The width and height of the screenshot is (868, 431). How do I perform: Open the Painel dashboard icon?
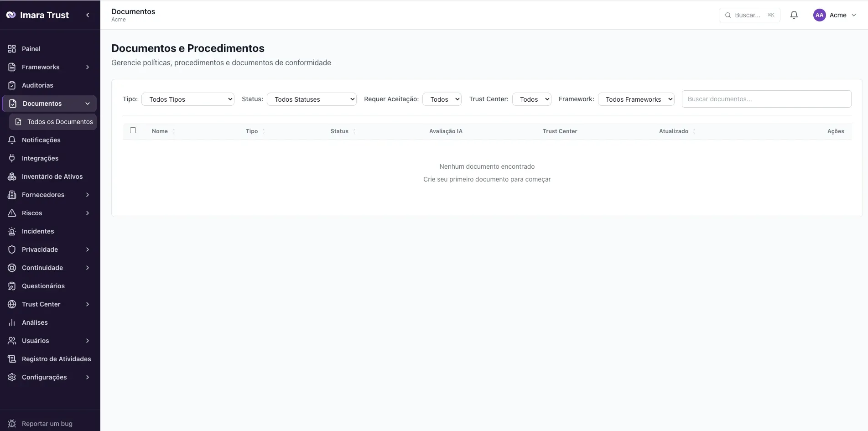pos(12,49)
